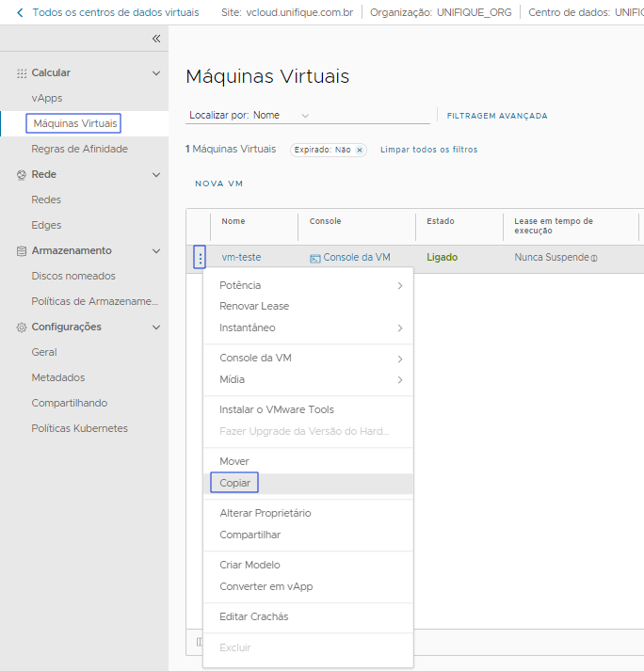Open Edges in the sidebar
Viewport: 644px width, 671px height.
pos(46,226)
